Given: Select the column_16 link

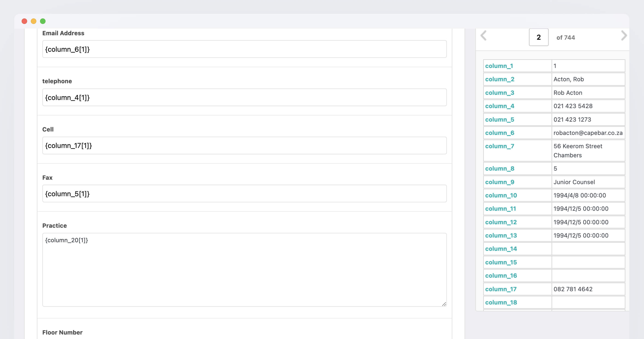Looking at the screenshot, I should (x=501, y=275).
